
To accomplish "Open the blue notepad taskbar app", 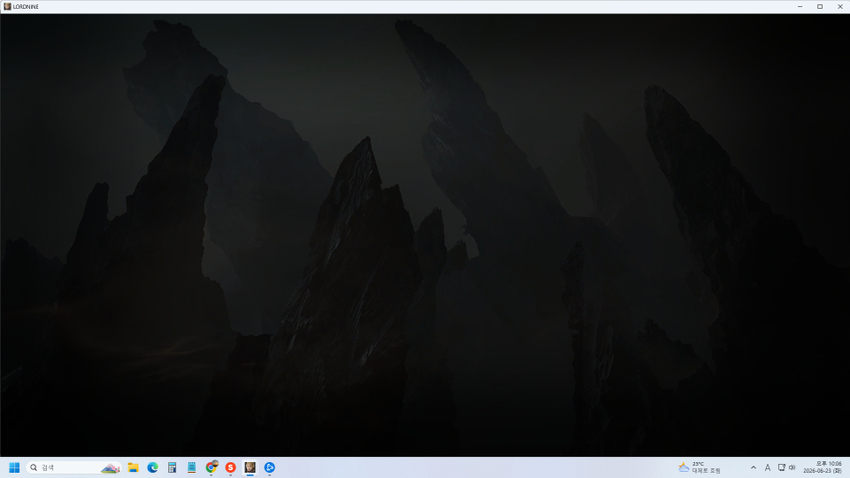I will coord(191,467).
